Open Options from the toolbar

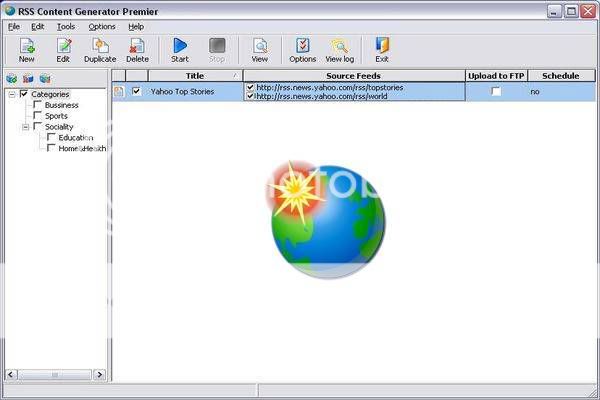click(303, 50)
